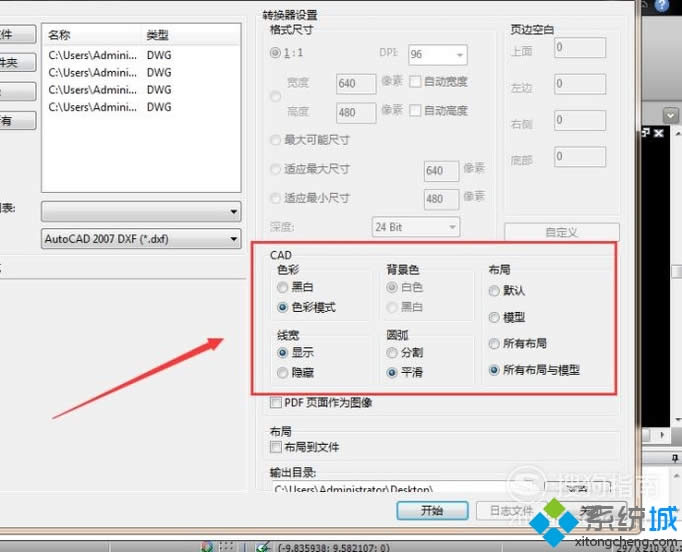Select 适应最大尺寸 radio button
Screen dimensions: 682x552
tap(275, 169)
